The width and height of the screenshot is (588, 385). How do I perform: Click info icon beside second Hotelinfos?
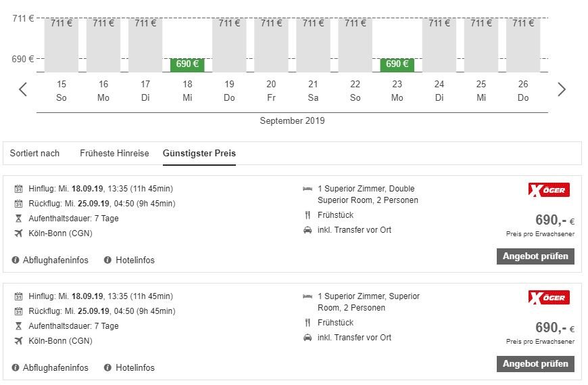click(x=107, y=368)
